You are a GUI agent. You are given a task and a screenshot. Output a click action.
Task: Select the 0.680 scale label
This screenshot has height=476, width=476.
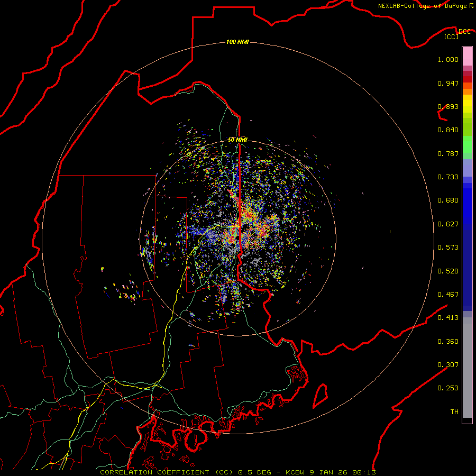tap(448, 200)
